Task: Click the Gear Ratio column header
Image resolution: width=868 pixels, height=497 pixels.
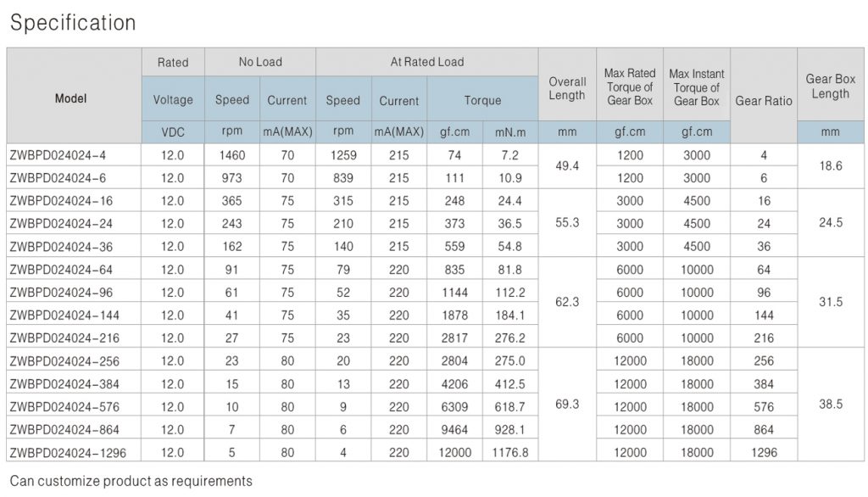Action: pos(763,100)
